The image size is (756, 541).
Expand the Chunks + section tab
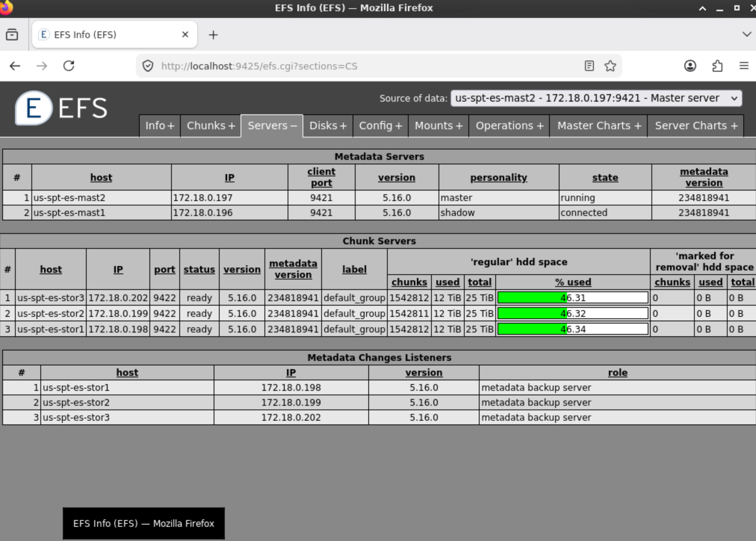point(211,126)
